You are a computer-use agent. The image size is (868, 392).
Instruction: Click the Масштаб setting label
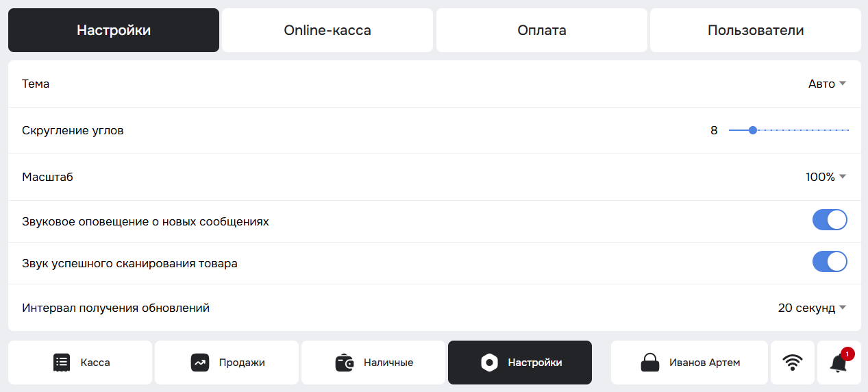47,177
